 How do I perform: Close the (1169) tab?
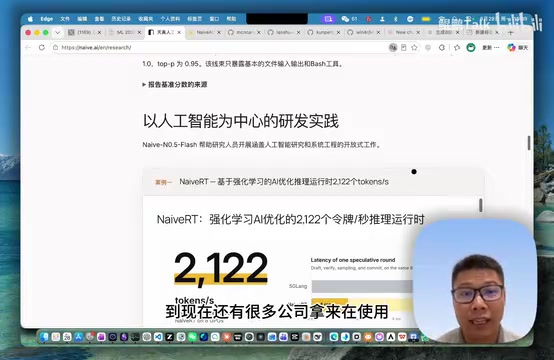[x=99, y=32]
